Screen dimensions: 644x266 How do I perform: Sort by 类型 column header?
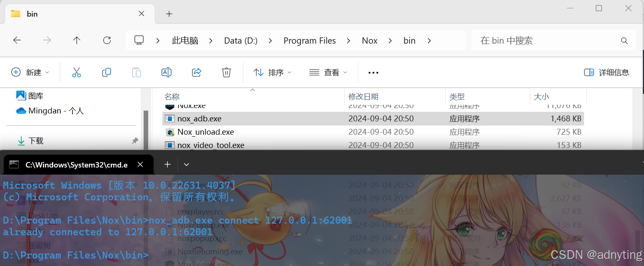(x=457, y=97)
